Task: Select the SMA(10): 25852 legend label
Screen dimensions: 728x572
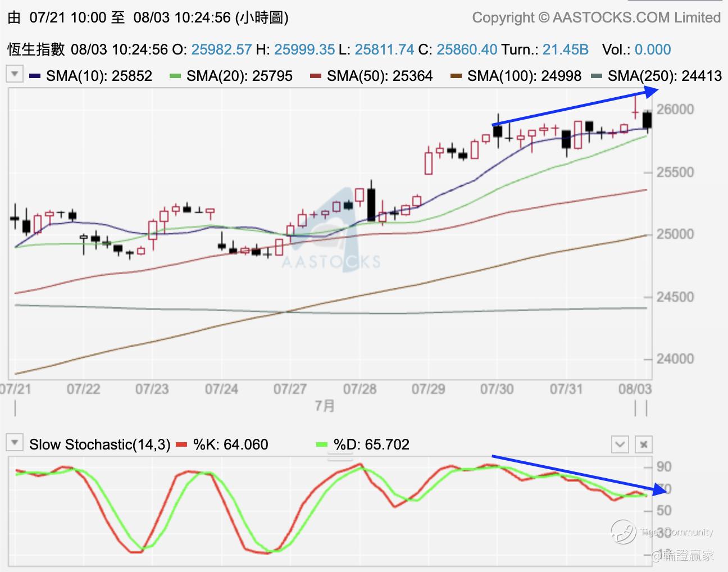Action: (x=99, y=76)
